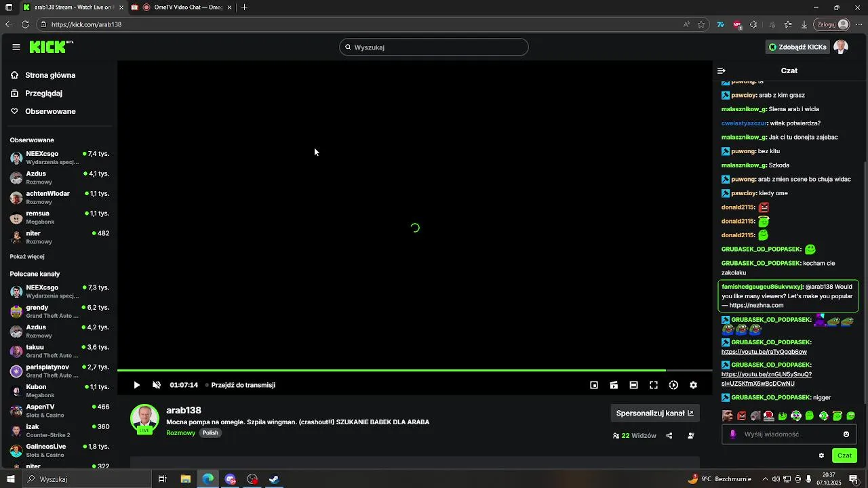Open Kubon recommended channel
This screenshot has width=868, height=488.
[x=60, y=390]
